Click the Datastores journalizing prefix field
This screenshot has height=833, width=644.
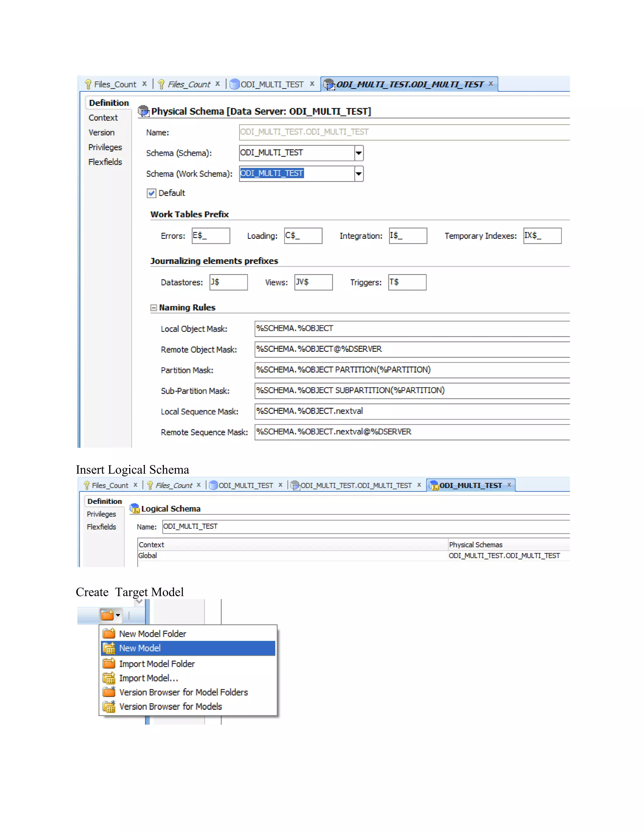pos(229,282)
